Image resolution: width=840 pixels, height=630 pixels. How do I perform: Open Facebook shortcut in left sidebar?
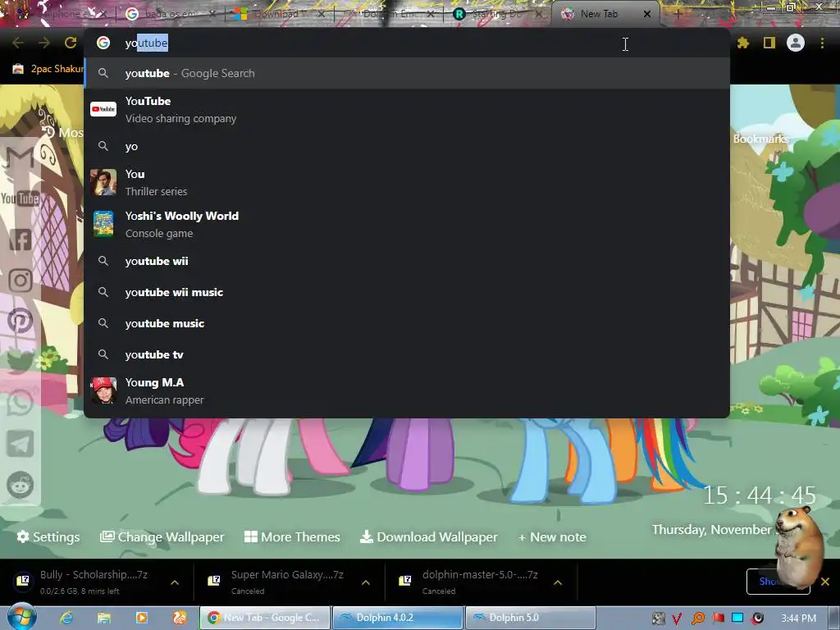coord(20,240)
